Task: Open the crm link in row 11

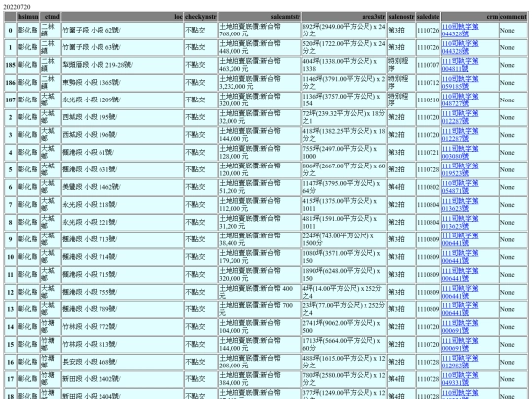Action: (x=460, y=275)
